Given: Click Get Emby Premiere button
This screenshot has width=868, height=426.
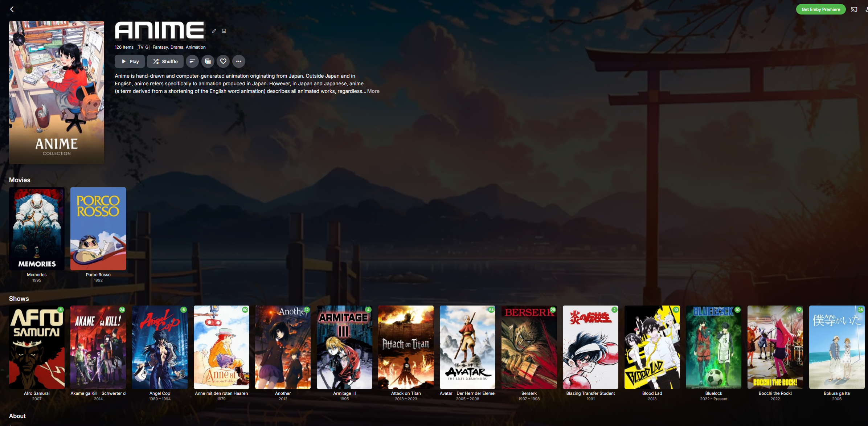Looking at the screenshot, I should 820,9.
